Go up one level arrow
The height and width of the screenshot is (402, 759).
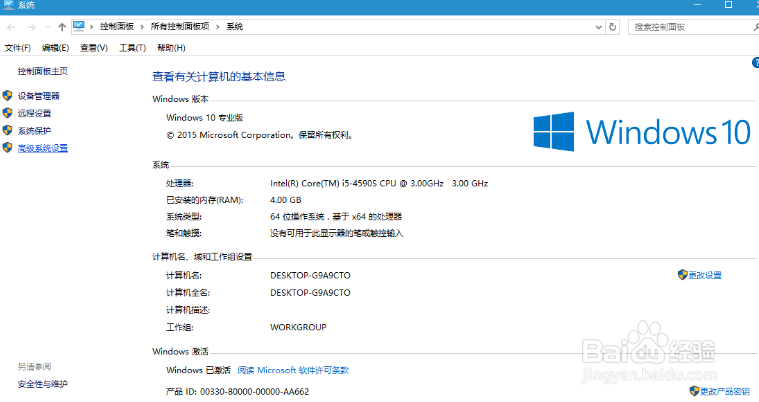click(62, 27)
